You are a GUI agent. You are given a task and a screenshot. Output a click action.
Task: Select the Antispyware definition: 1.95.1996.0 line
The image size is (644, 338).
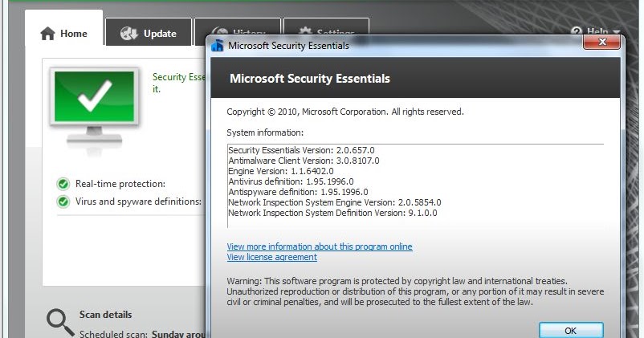298,192
